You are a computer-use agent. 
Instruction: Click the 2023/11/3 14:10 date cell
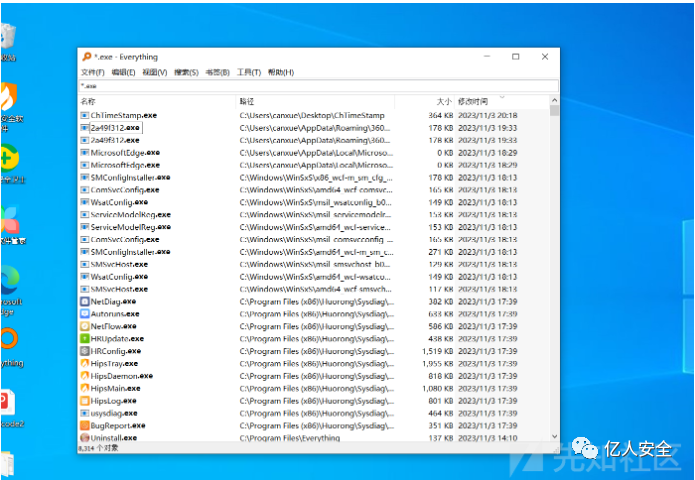point(488,438)
